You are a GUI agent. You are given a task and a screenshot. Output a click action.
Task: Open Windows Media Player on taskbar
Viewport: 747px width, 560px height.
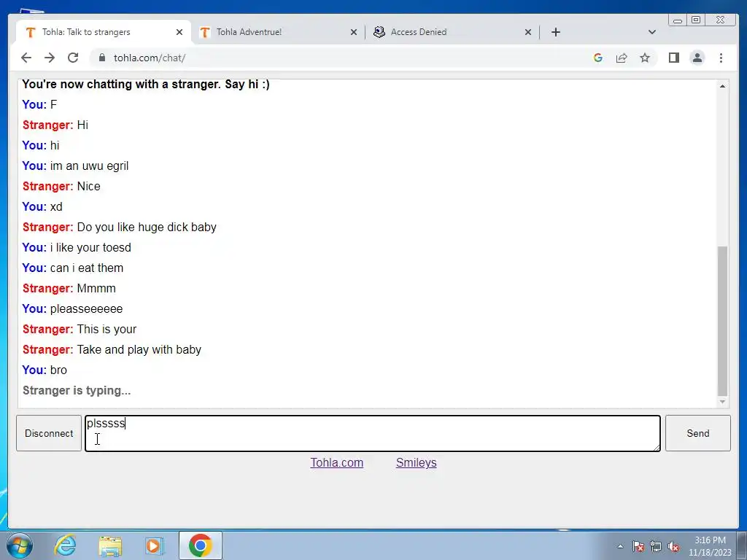click(155, 545)
